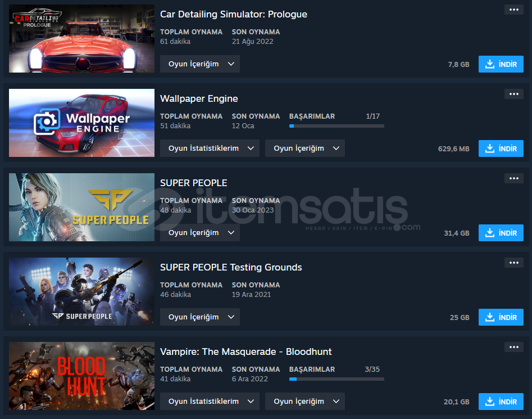Open three-dot options for Wallpaper Engine

pyautogui.click(x=513, y=94)
